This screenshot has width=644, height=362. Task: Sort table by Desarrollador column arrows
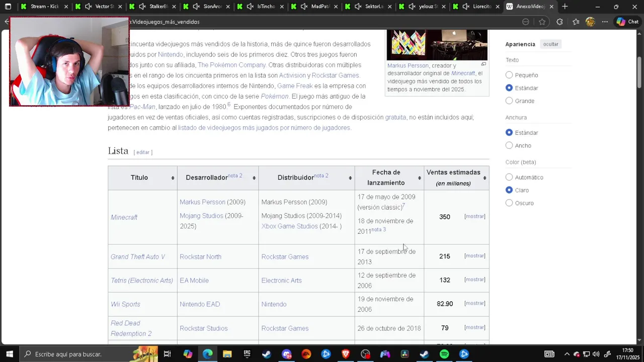click(254, 178)
